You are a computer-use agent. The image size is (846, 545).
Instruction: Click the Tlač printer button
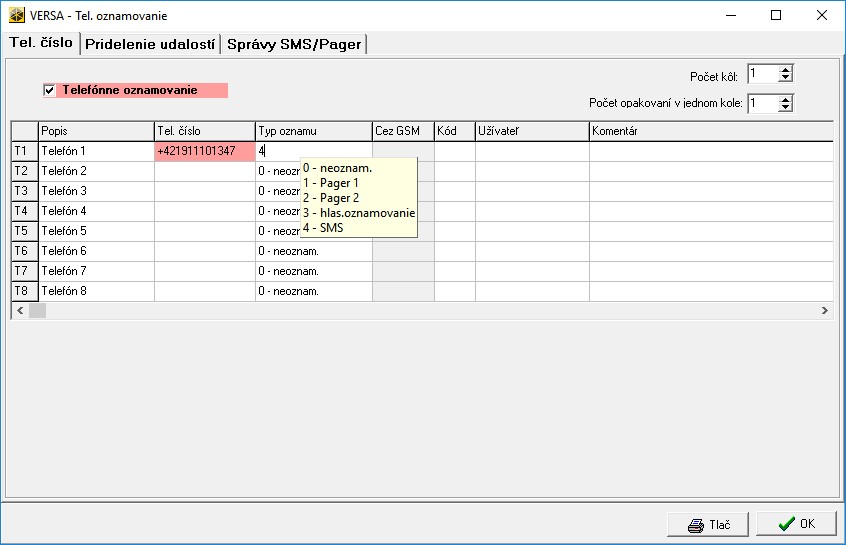(x=709, y=524)
